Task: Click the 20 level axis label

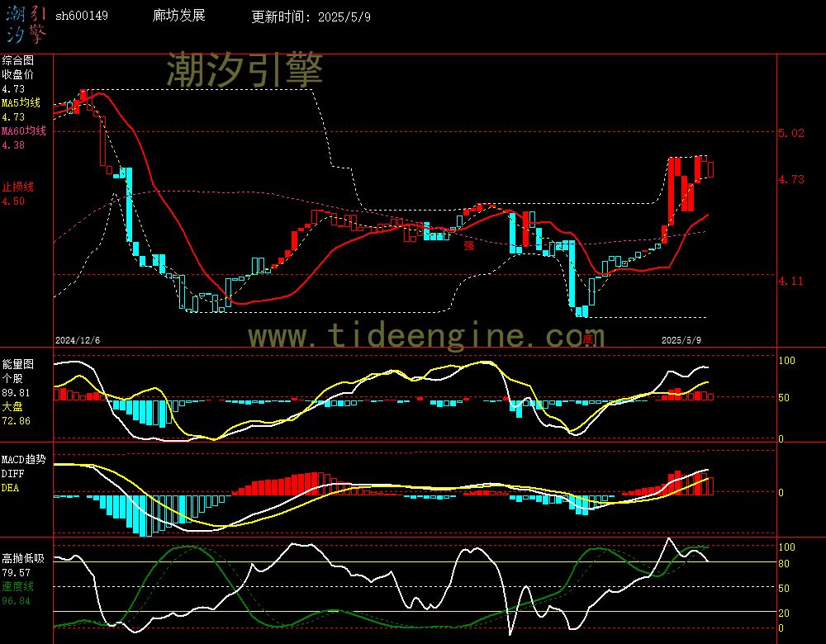Action: click(x=784, y=613)
